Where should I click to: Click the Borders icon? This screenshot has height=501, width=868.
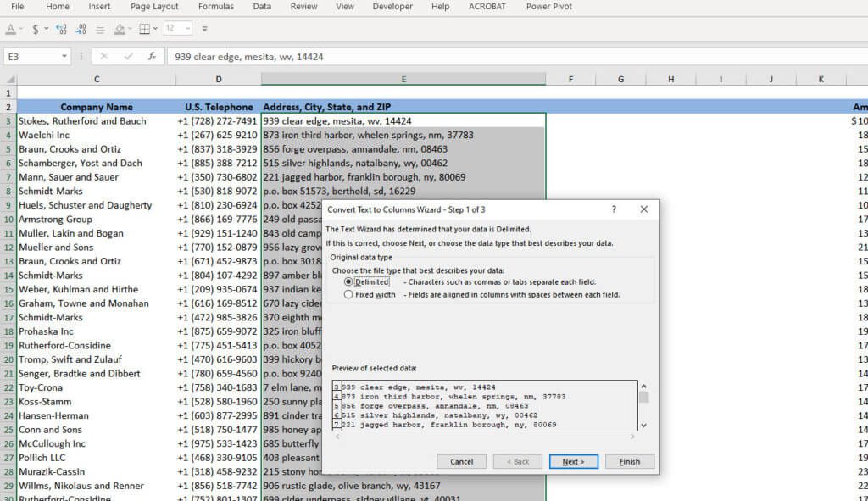click(142, 30)
